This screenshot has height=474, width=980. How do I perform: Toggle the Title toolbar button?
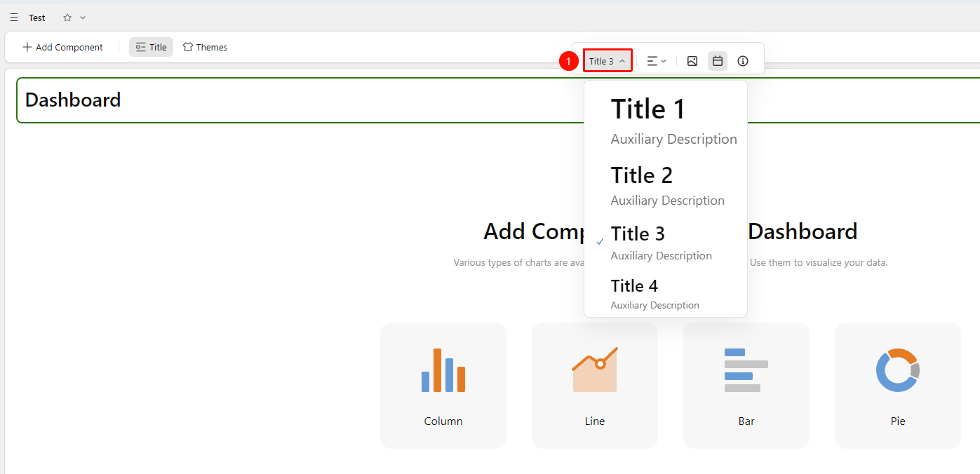point(151,48)
